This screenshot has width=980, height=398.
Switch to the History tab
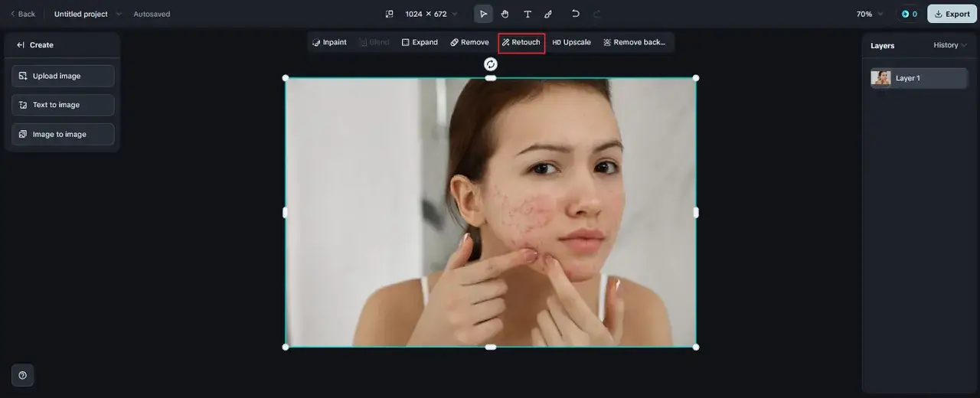tap(949, 45)
